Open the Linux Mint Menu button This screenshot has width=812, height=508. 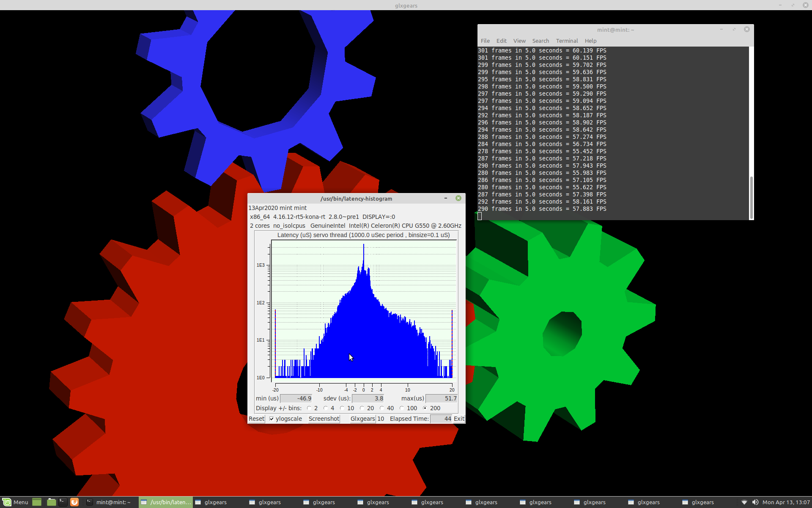[15, 502]
